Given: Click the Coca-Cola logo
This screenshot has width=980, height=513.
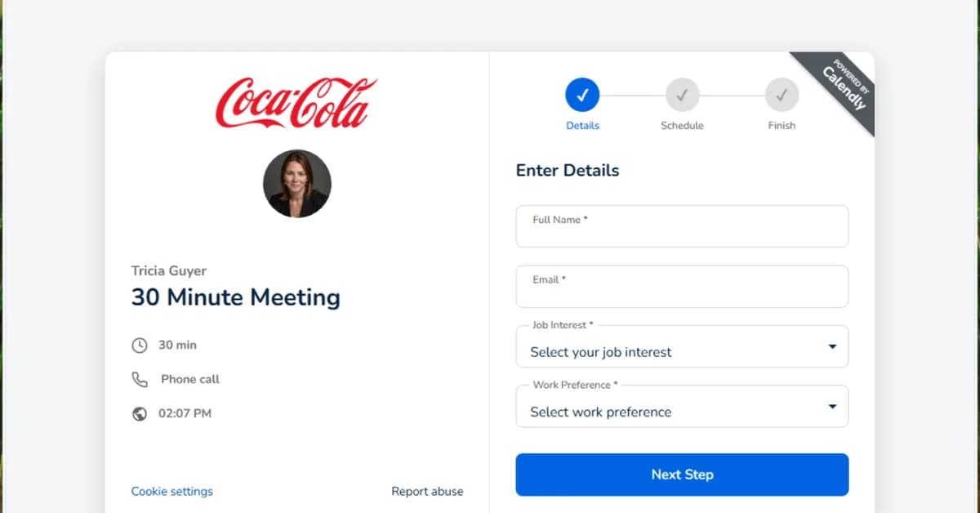Looking at the screenshot, I should [x=296, y=100].
